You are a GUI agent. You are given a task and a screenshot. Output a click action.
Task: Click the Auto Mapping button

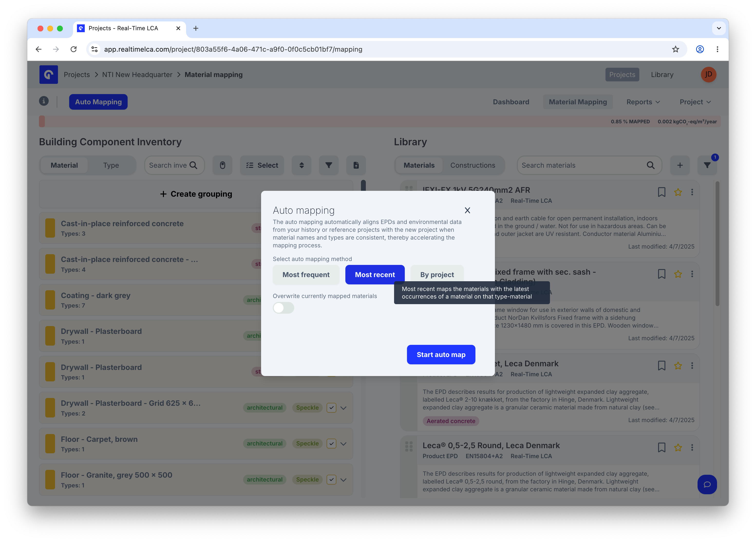(98, 102)
